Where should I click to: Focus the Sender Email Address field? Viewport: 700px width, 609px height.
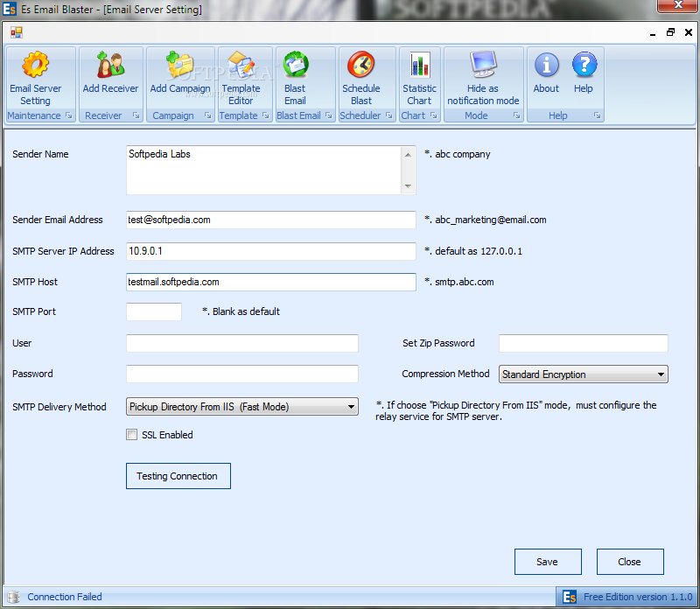(271, 220)
